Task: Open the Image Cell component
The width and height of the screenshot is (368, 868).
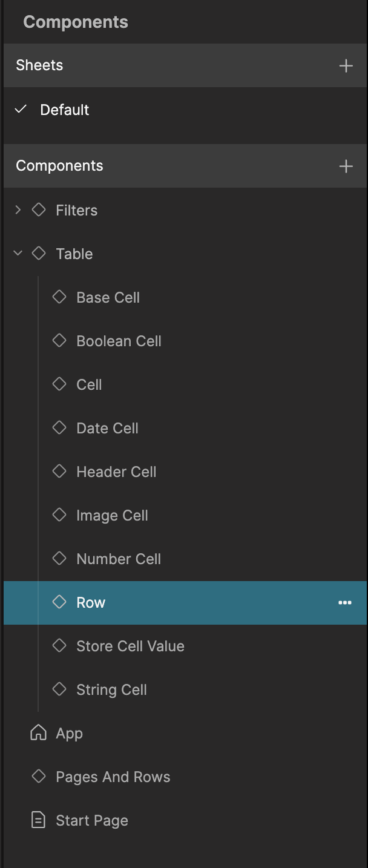Action: 112,515
